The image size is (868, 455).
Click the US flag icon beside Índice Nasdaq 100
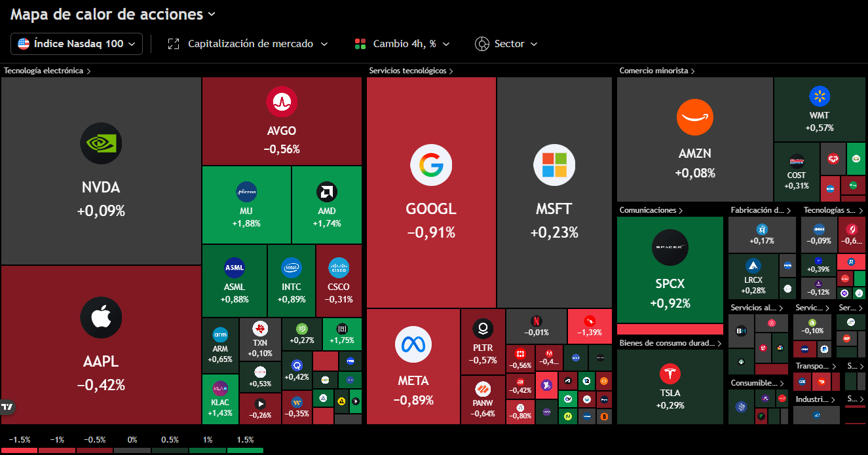tap(24, 44)
